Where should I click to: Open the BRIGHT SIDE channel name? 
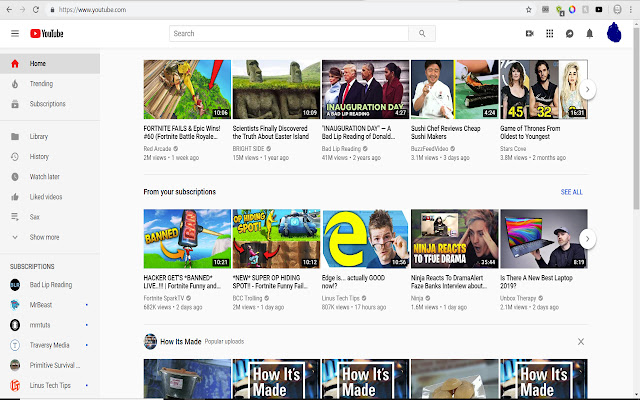point(249,149)
